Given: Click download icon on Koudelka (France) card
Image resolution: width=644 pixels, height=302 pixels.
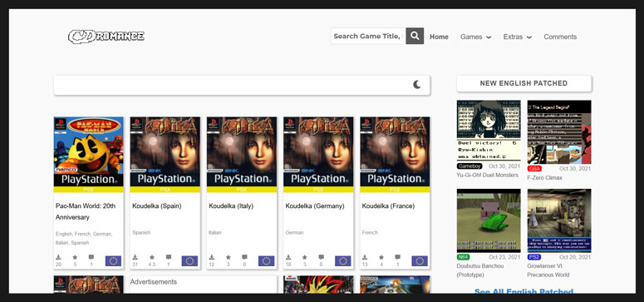Looking at the screenshot, I should pos(365,257).
